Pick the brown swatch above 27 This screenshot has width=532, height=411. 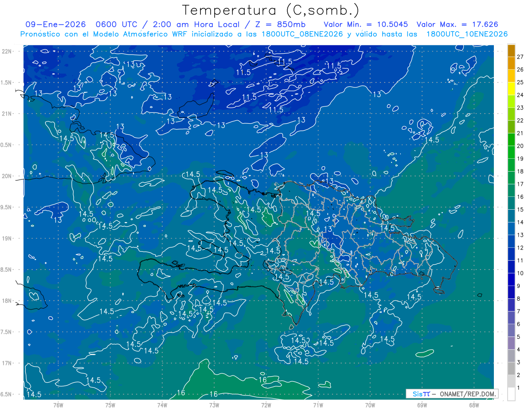511,51
